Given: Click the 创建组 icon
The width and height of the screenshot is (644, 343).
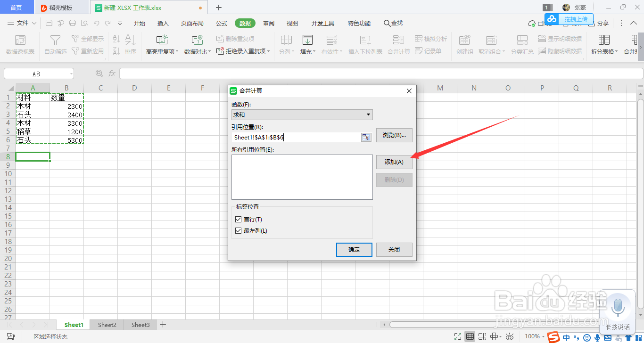Looking at the screenshot, I should click(x=464, y=40).
